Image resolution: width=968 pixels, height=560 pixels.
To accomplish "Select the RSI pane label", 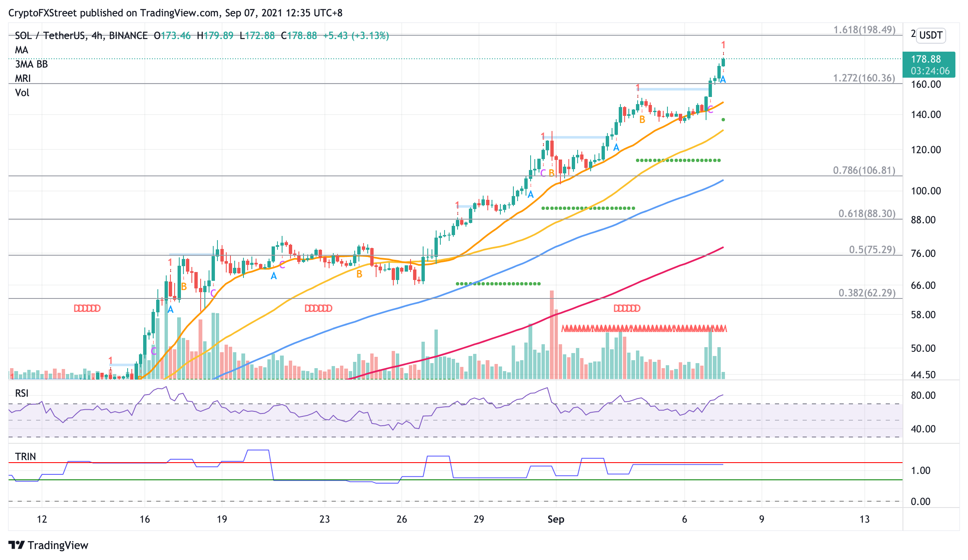I will pos(22,393).
